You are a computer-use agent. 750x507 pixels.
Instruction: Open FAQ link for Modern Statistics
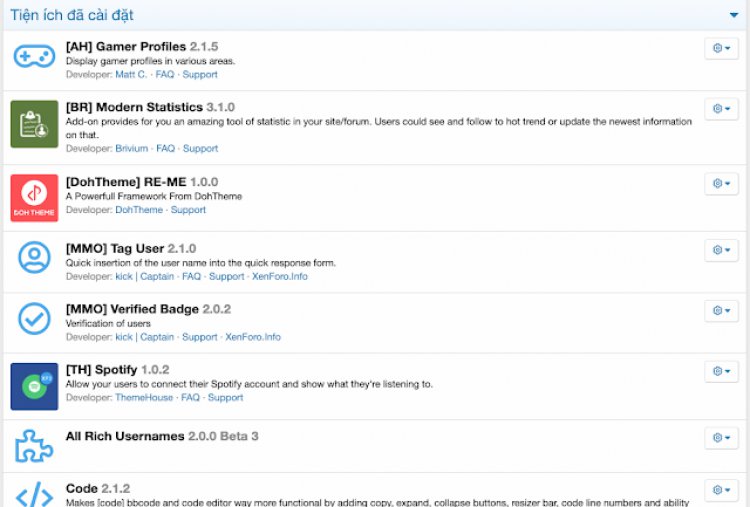165,149
